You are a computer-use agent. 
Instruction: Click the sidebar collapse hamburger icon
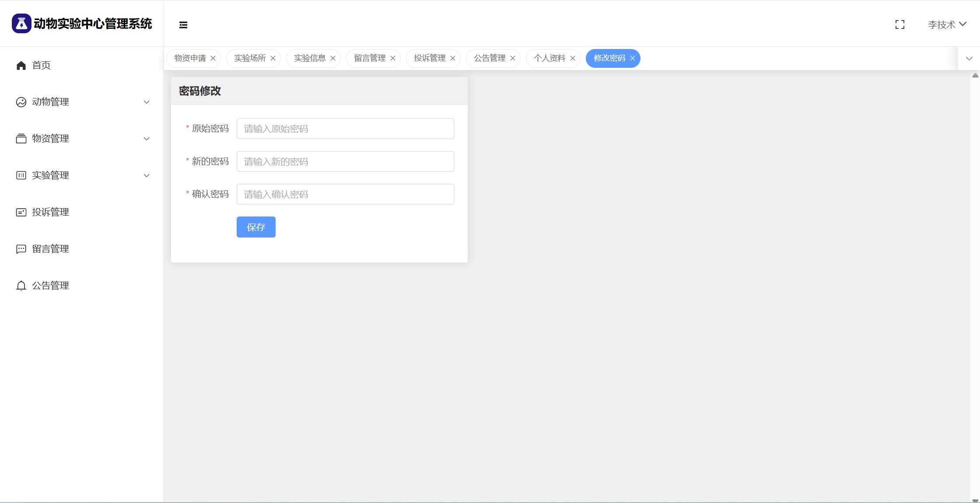click(183, 25)
